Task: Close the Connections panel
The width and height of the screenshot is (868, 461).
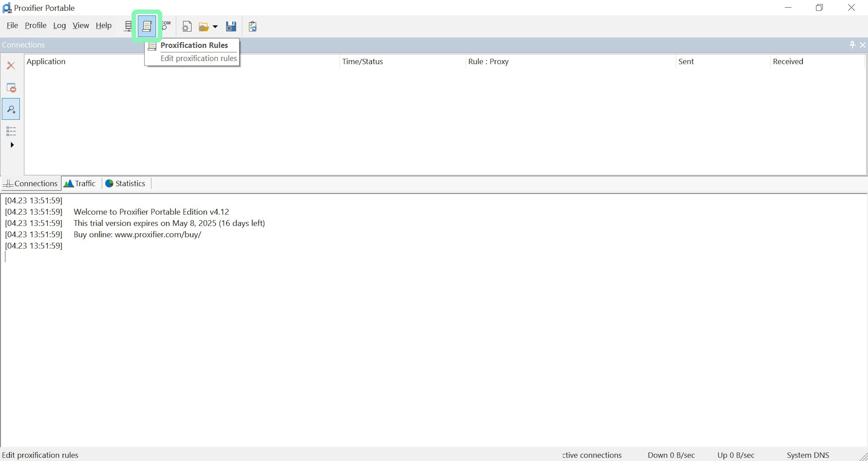Action: point(863,45)
